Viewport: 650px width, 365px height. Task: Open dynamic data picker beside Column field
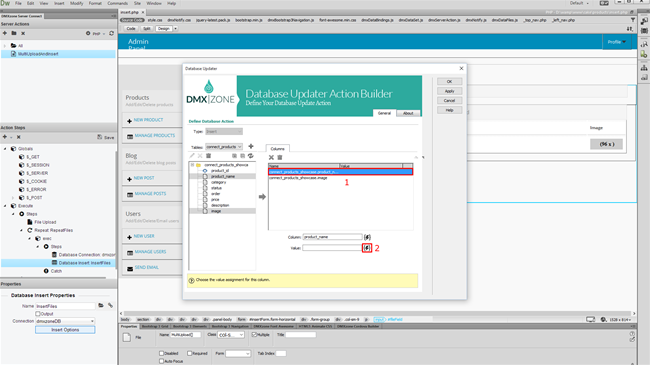[x=367, y=237]
